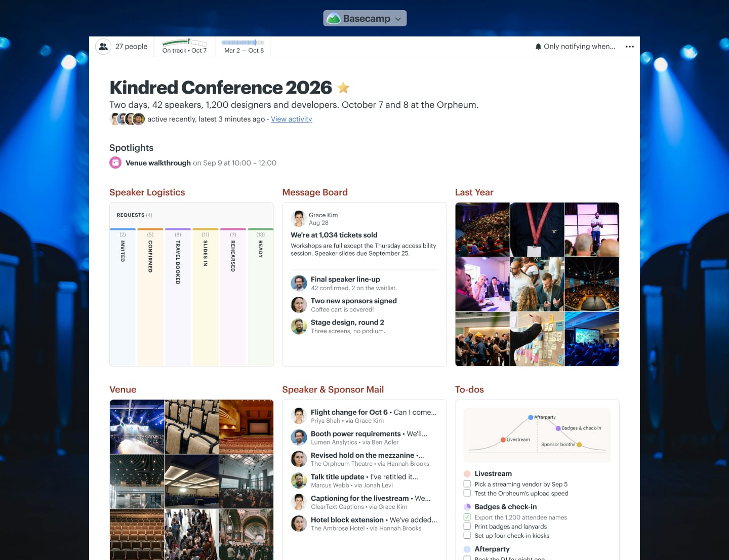Click the notification bell icon
The width and height of the screenshot is (729, 560).
[538, 47]
